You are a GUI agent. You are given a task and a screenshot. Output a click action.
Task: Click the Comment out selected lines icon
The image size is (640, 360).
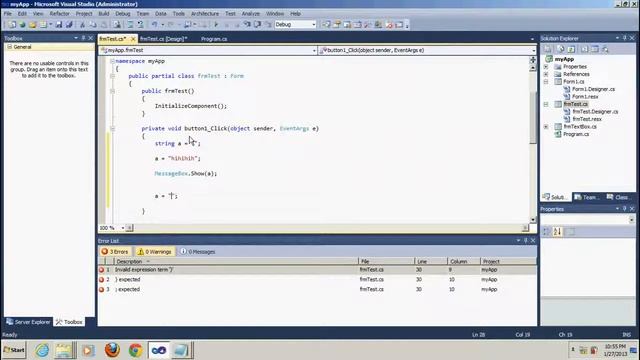(130, 24)
